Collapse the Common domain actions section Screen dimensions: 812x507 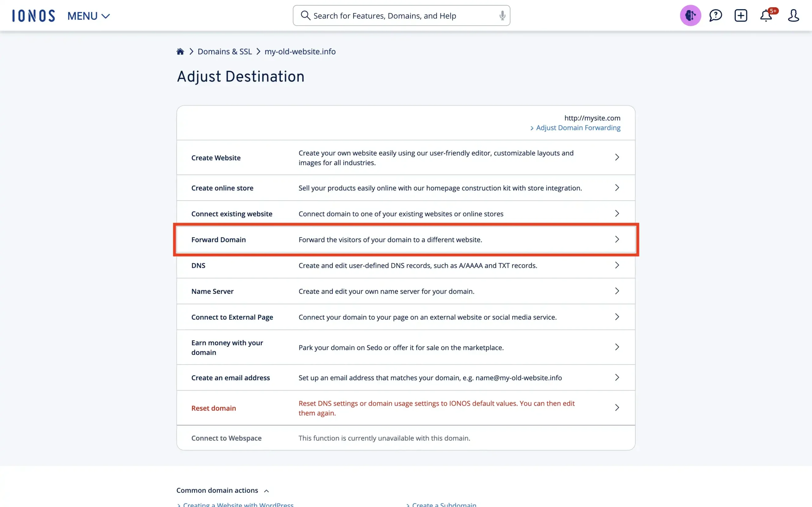(x=266, y=490)
